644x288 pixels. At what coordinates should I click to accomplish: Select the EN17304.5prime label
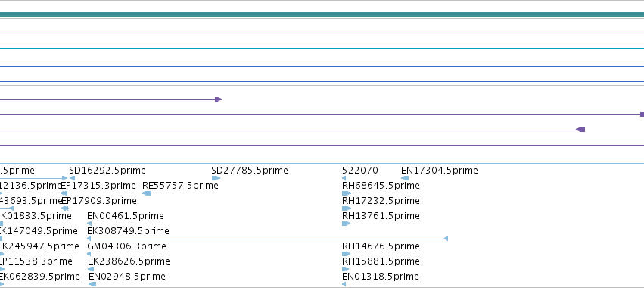point(439,171)
